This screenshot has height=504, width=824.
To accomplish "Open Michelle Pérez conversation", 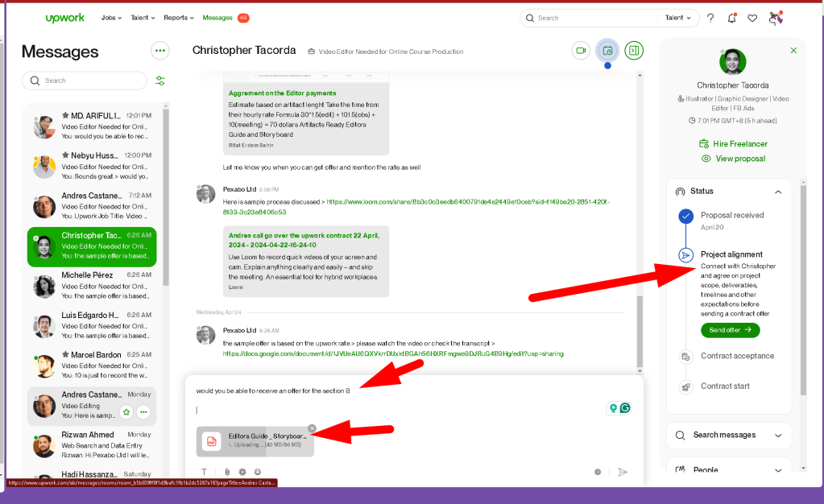I will (92, 285).
